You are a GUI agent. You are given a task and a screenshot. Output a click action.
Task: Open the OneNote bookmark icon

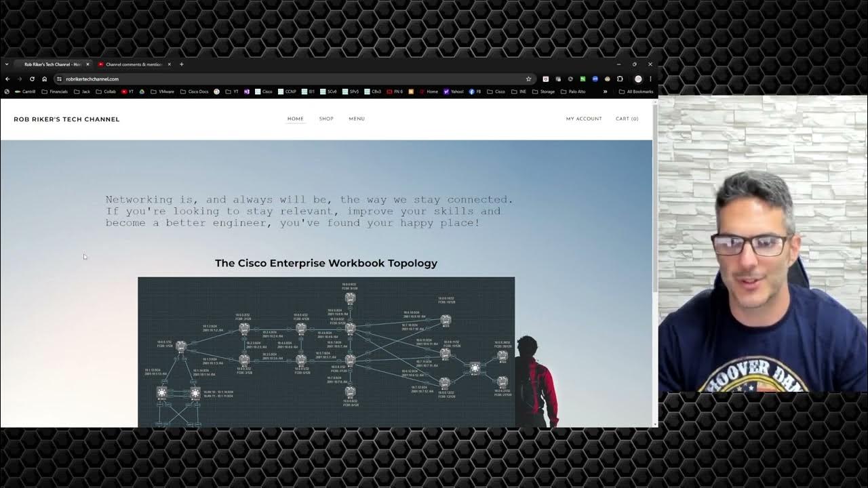(247, 91)
